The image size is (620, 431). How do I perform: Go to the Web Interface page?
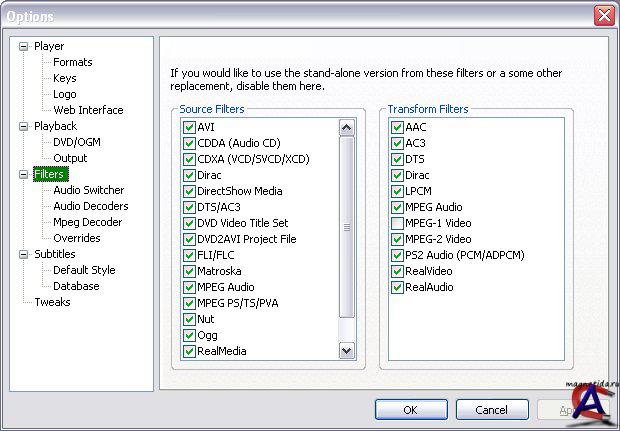click(x=88, y=110)
